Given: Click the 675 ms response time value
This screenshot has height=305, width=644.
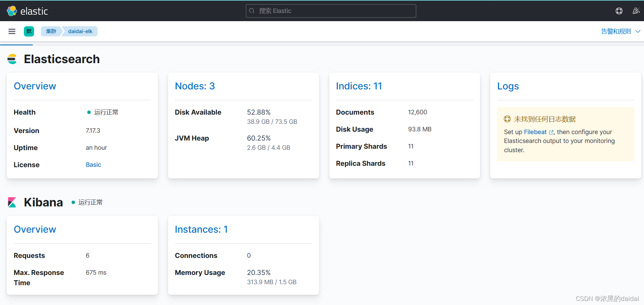Looking at the screenshot, I should 96,273.
